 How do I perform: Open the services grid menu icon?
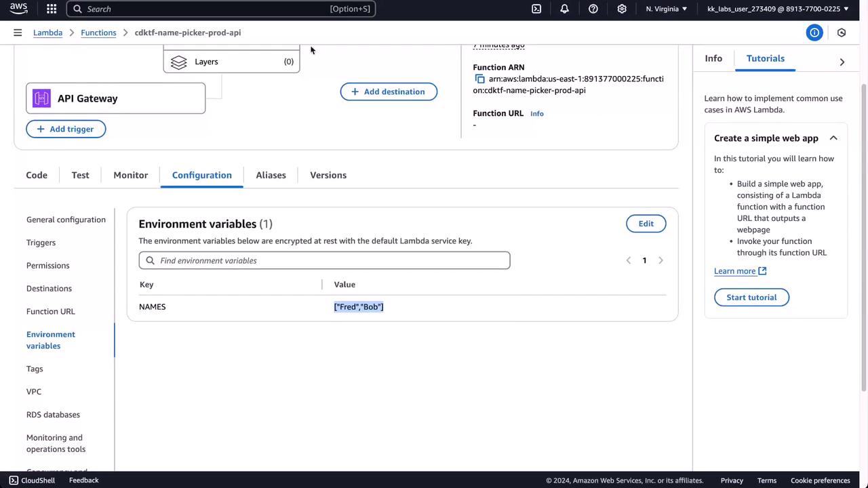[52, 9]
